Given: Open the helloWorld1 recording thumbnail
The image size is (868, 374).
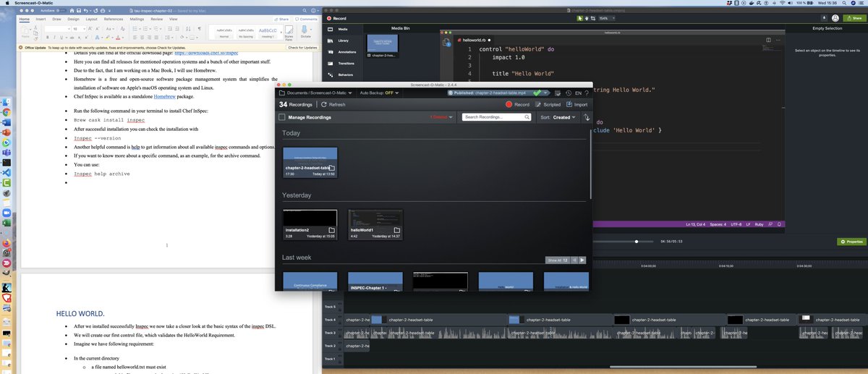Looking at the screenshot, I should pyautogui.click(x=375, y=224).
